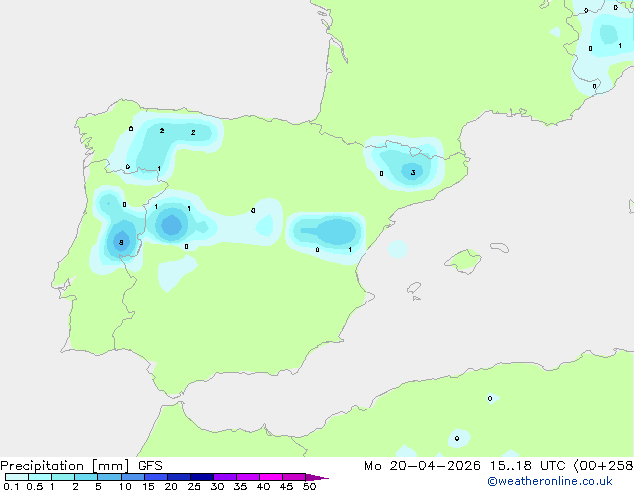Click the 0.1–0.5 mm legend color swatch
The height and width of the screenshot is (490, 634).
coord(17,477)
